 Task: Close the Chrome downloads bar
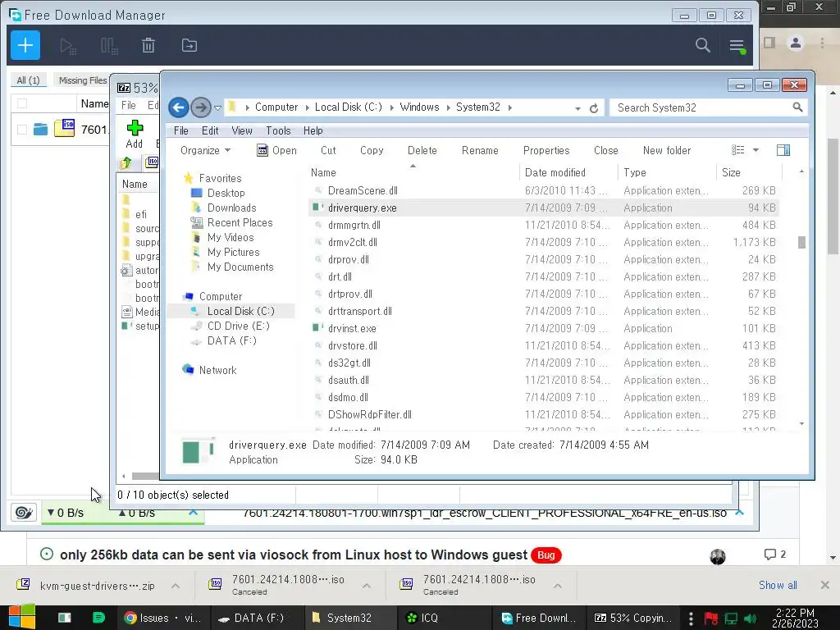point(825,585)
